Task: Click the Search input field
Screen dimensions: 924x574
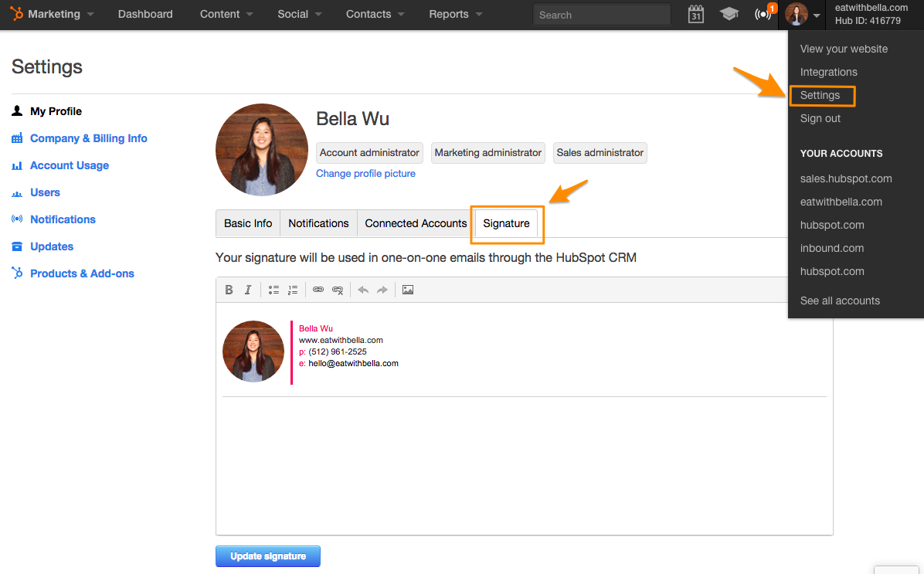Action: (x=601, y=15)
